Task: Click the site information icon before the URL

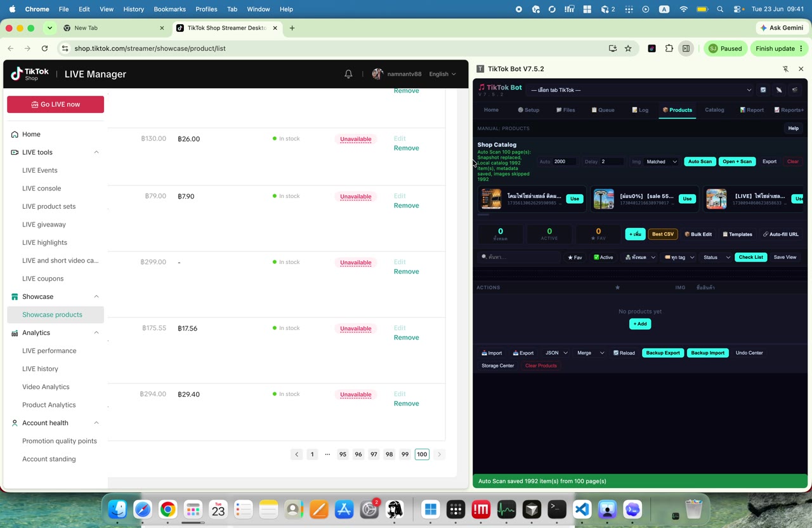Action: point(64,48)
